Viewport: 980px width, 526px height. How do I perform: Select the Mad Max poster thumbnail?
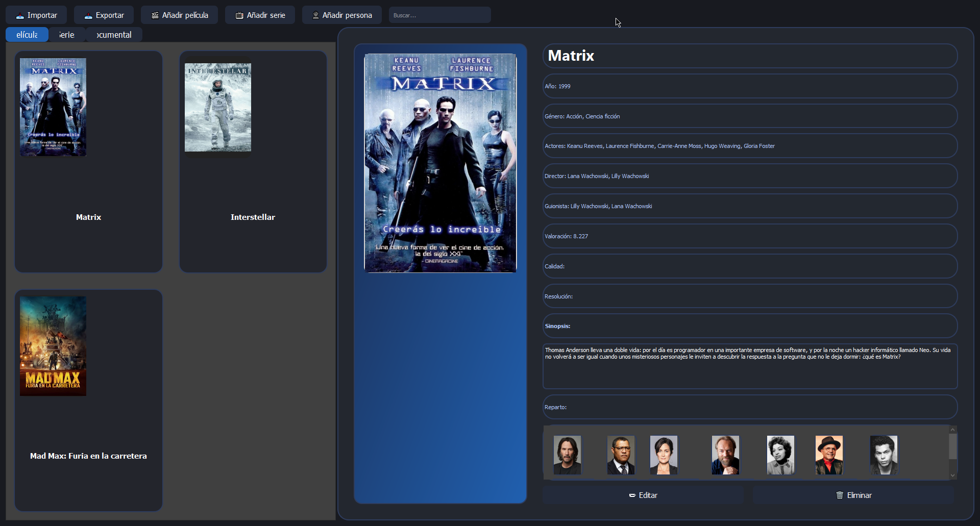[53, 346]
